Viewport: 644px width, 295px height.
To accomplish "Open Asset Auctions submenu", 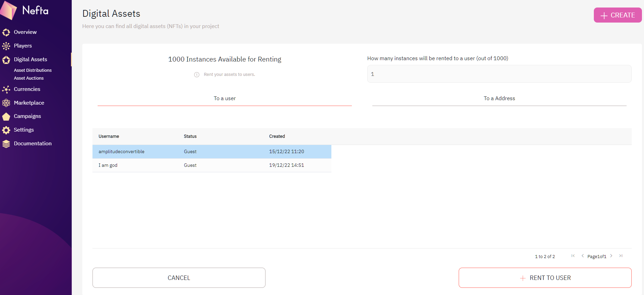I will [x=29, y=78].
